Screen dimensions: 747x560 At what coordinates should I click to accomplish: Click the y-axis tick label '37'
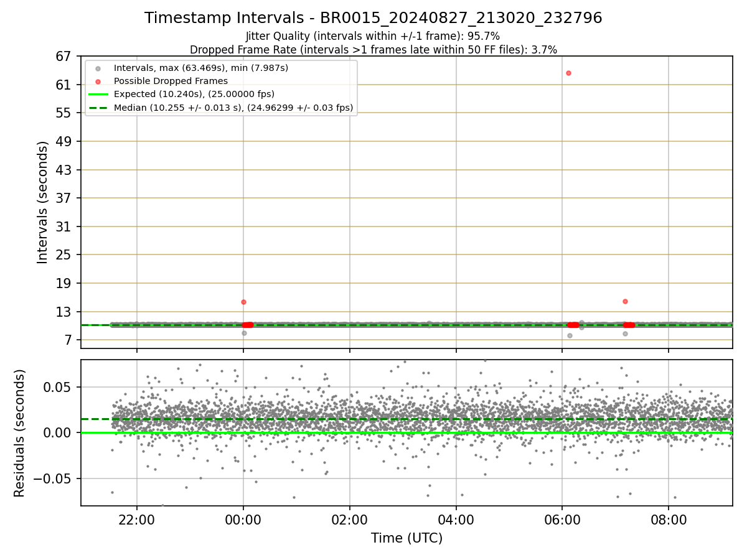point(65,198)
